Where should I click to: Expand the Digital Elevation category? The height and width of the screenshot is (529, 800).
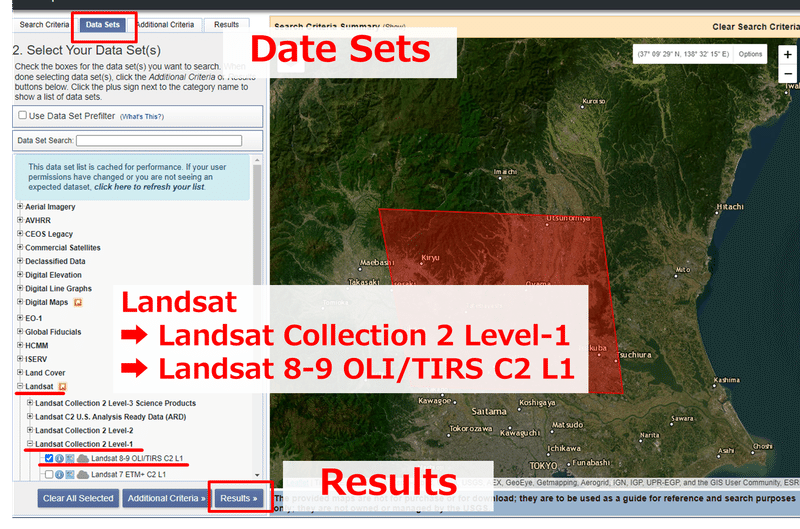pyautogui.click(x=20, y=274)
